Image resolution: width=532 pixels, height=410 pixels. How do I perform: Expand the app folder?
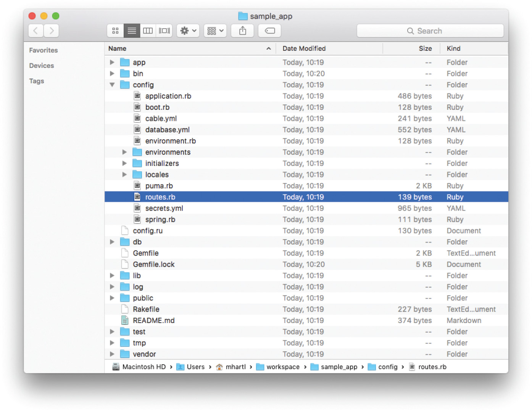[112, 62]
